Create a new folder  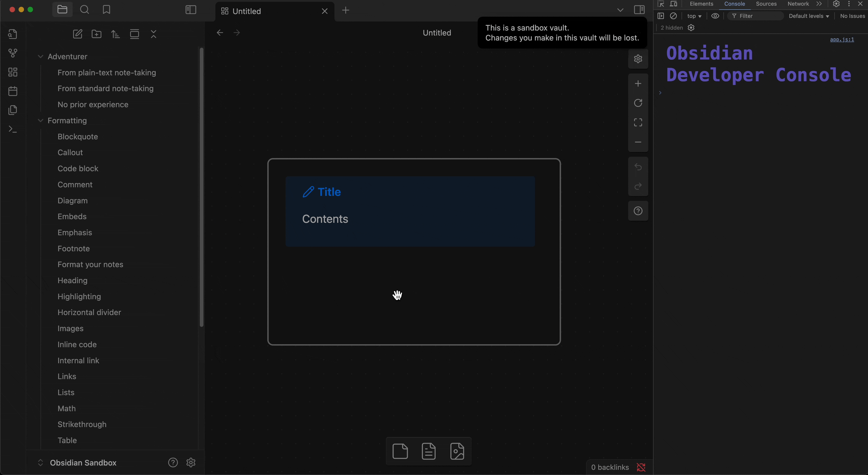pos(97,34)
